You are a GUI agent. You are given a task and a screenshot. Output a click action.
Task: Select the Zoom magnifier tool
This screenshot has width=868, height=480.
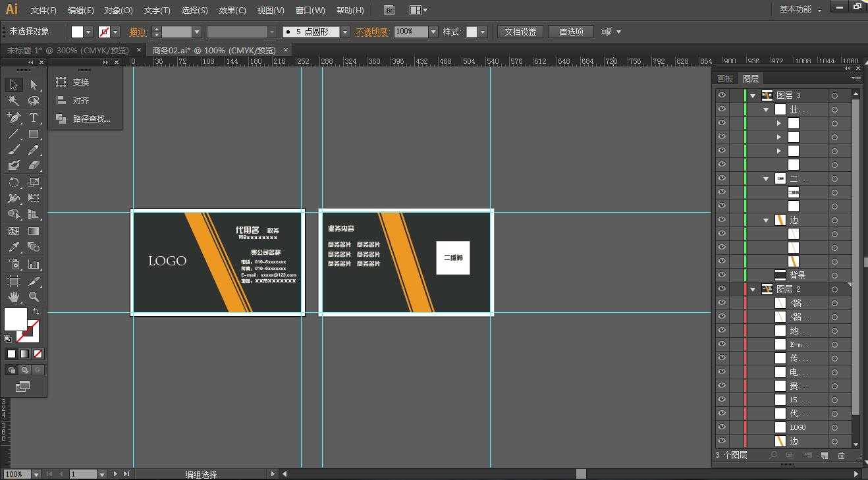[x=34, y=297]
